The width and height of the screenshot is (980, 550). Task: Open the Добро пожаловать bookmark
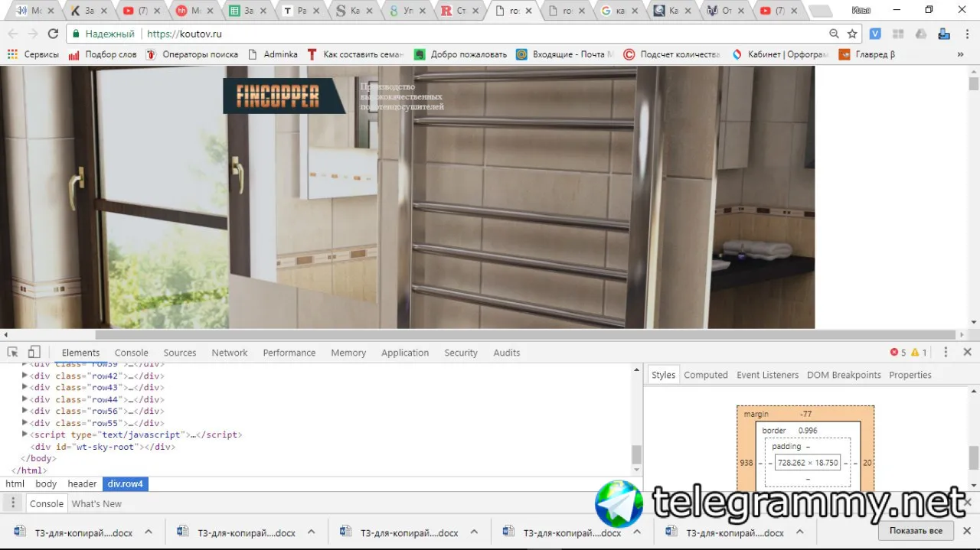click(461, 54)
